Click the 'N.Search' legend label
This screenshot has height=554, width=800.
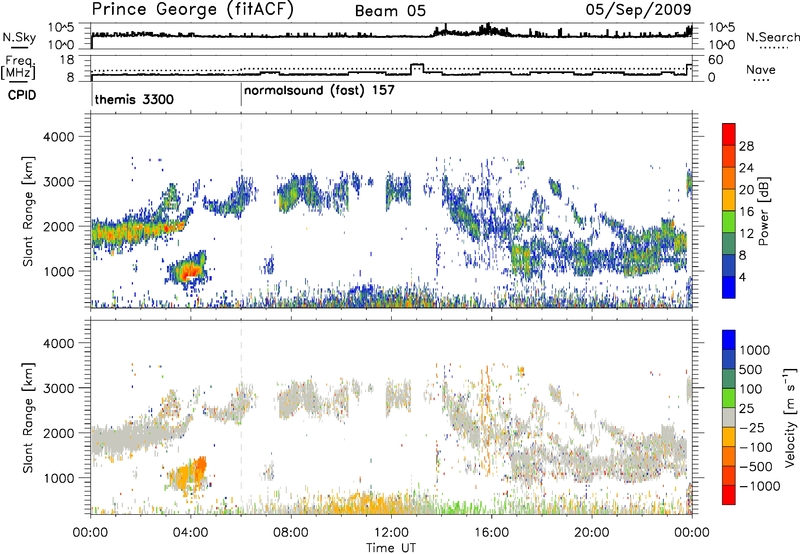(x=772, y=37)
